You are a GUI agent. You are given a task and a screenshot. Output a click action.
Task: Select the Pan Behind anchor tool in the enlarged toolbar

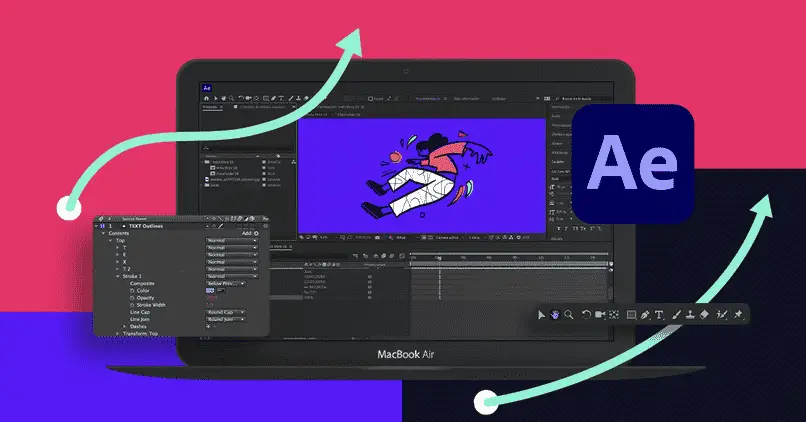(x=614, y=315)
